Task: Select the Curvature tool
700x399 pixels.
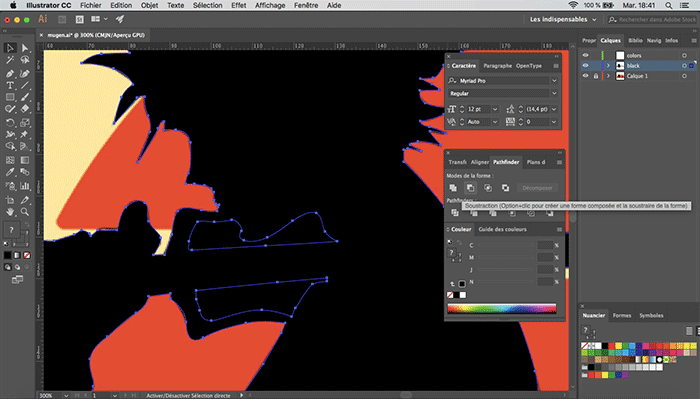Action: pyautogui.click(x=25, y=73)
